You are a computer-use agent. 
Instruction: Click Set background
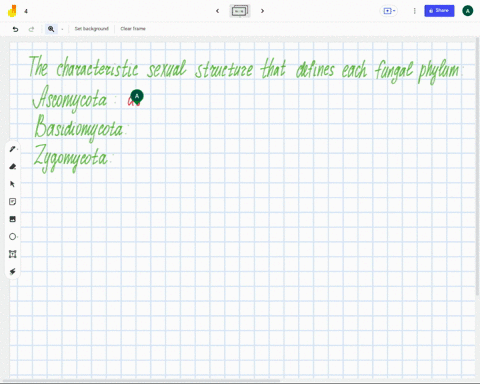[x=92, y=29]
